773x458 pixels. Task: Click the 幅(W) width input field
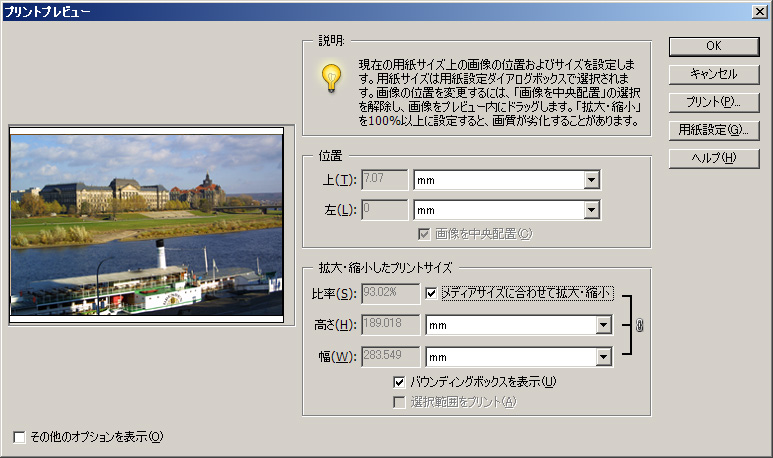[390, 357]
